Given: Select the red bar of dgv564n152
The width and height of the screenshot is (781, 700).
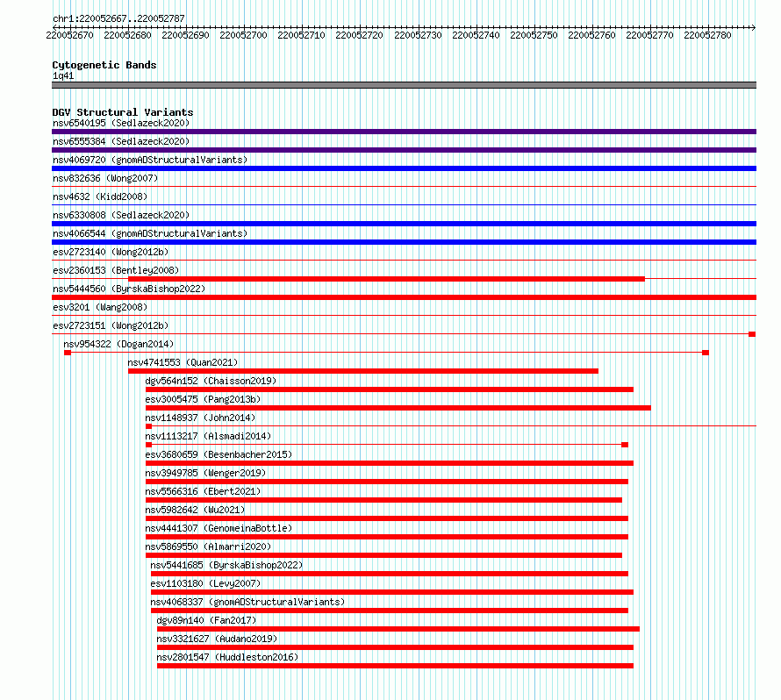Looking at the screenshot, I should coord(390,389).
